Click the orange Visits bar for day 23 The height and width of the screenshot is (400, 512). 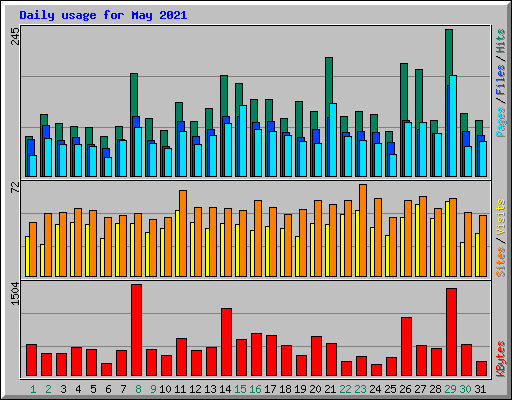(363, 230)
